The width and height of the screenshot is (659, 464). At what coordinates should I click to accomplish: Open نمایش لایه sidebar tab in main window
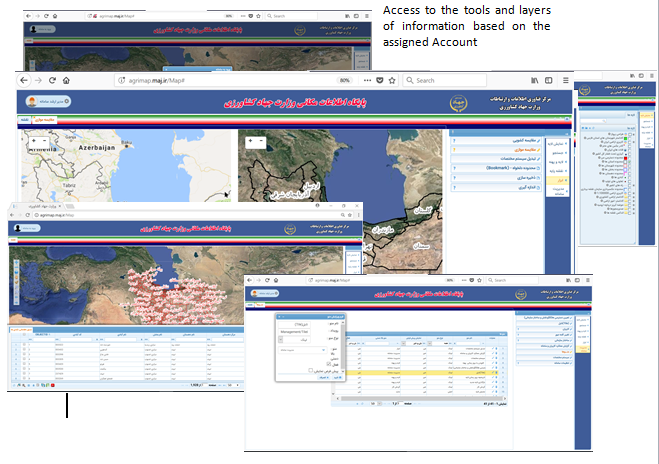(558, 144)
